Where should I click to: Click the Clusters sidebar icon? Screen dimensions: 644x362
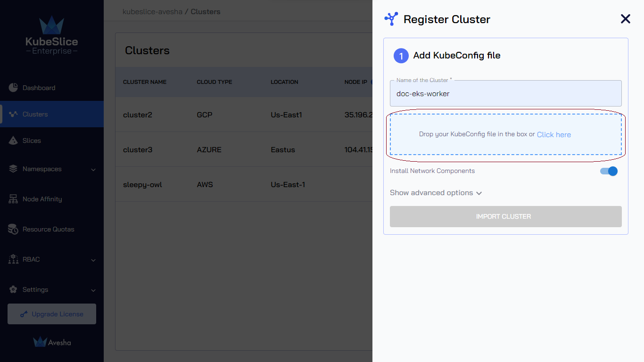(13, 114)
